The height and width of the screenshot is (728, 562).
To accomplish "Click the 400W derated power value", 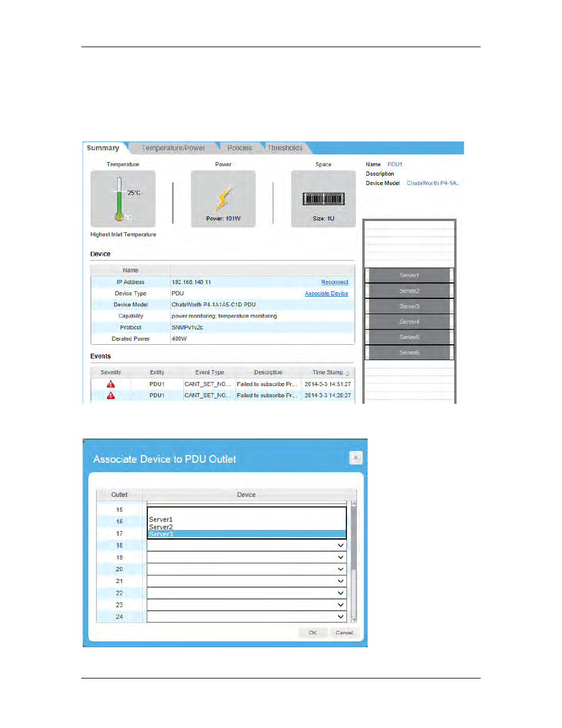I will (x=179, y=339).
